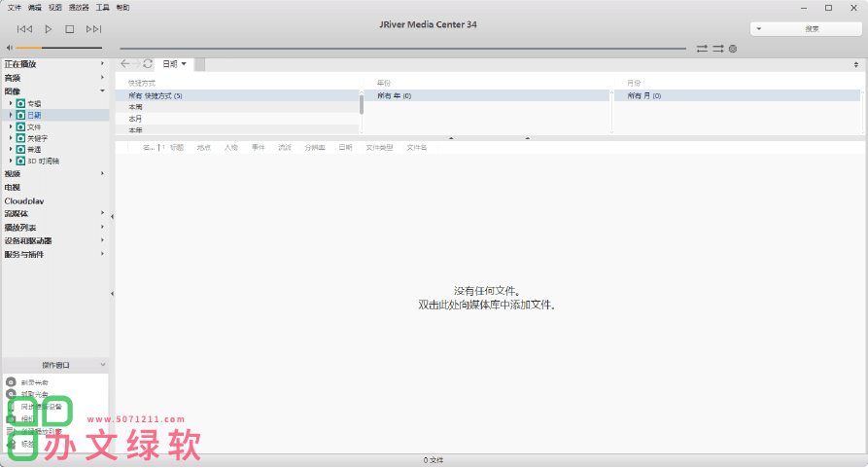The width and height of the screenshot is (868, 468).
Task: Mute using the volume speaker icon
Action: pyautogui.click(x=10, y=48)
